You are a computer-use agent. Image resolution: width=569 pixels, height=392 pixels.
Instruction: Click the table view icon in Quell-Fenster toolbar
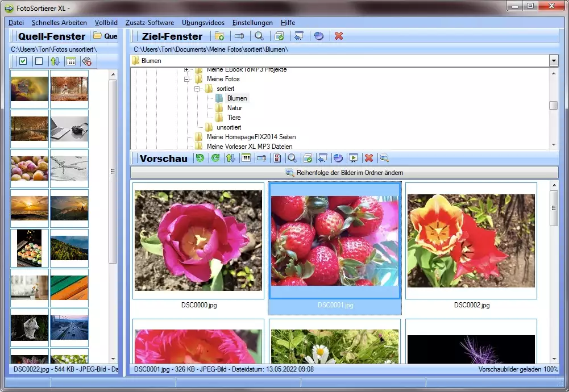click(70, 61)
